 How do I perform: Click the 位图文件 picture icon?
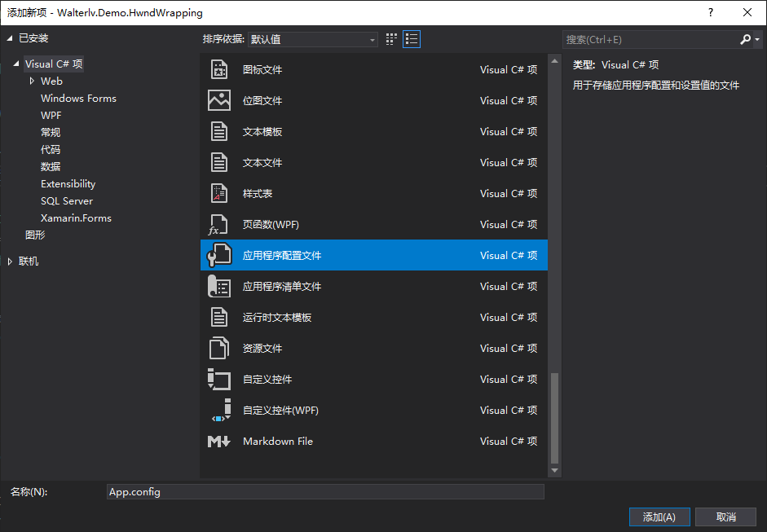[x=218, y=100]
